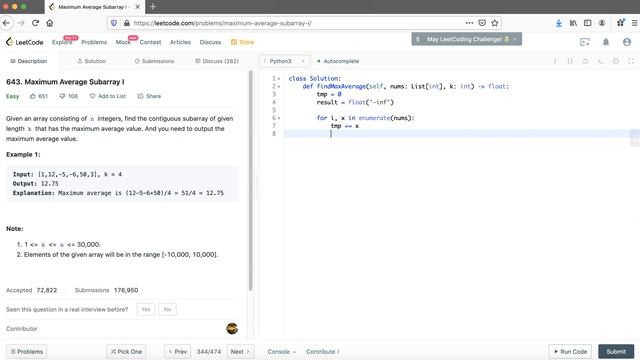640x360 pixels.
Task: Click the description panel scrollbar
Action: (x=250, y=181)
